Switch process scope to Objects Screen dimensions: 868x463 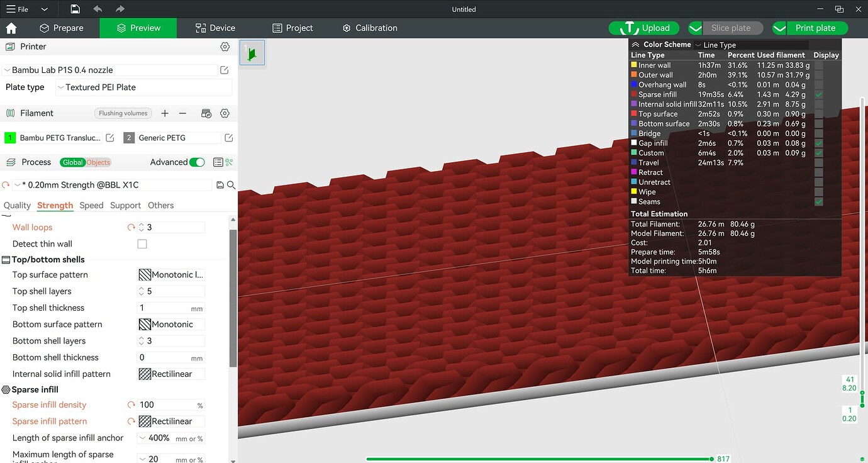click(x=98, y=162)
